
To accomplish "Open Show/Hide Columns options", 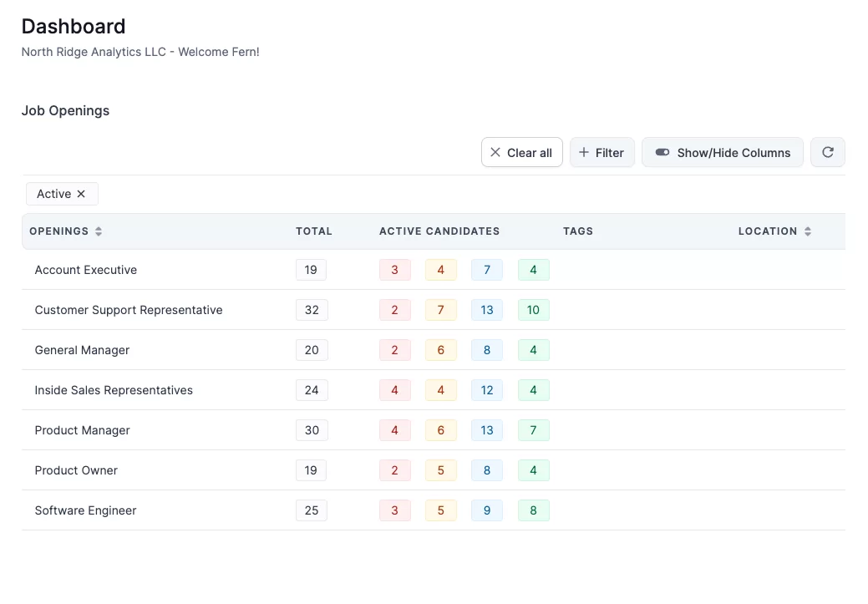I will [x=723, y=152].
